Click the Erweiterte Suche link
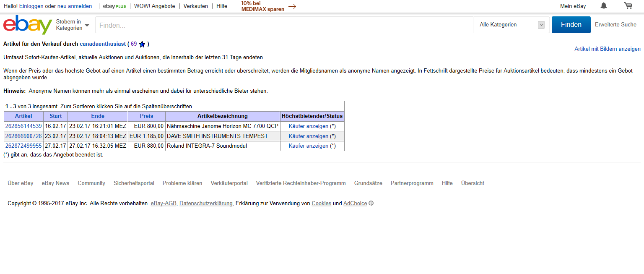Screen dimensions: 644x274 click(615, 25)
